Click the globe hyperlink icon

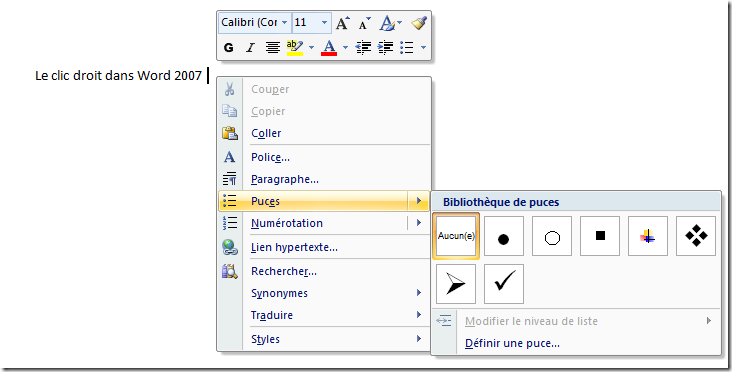(230, 247)
